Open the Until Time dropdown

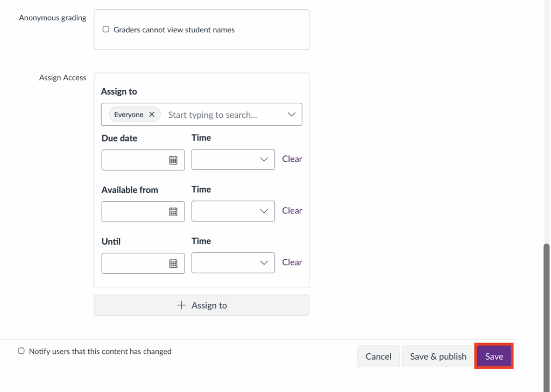[x=233, y=263]
